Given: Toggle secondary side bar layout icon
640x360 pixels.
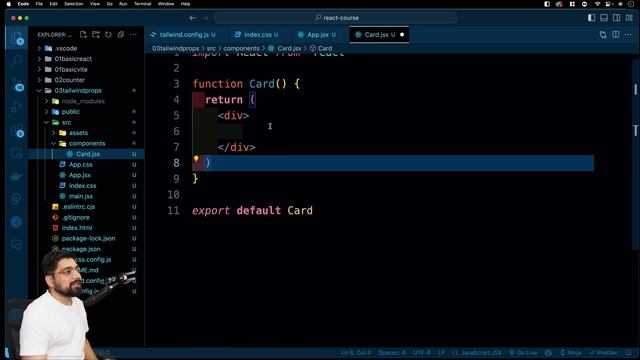Looking at the screenshot, I should point(617,18).
